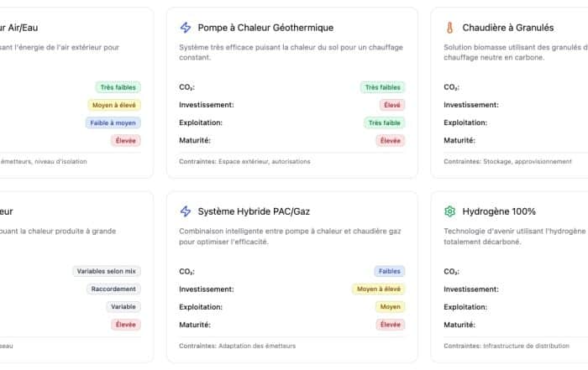
Task: Click the "Raccordement" badge
Action: click(x=113, y=289)
